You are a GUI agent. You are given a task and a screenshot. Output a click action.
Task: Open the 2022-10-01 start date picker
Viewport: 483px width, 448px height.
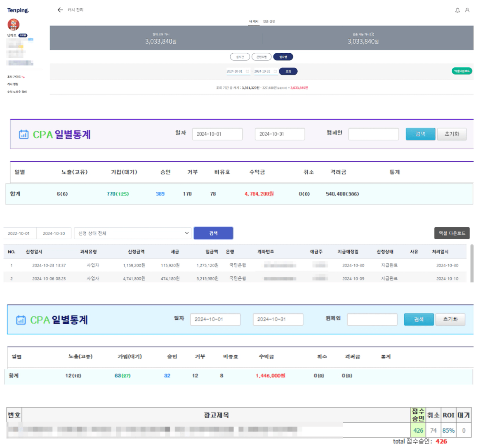click(x=19, y=233)
